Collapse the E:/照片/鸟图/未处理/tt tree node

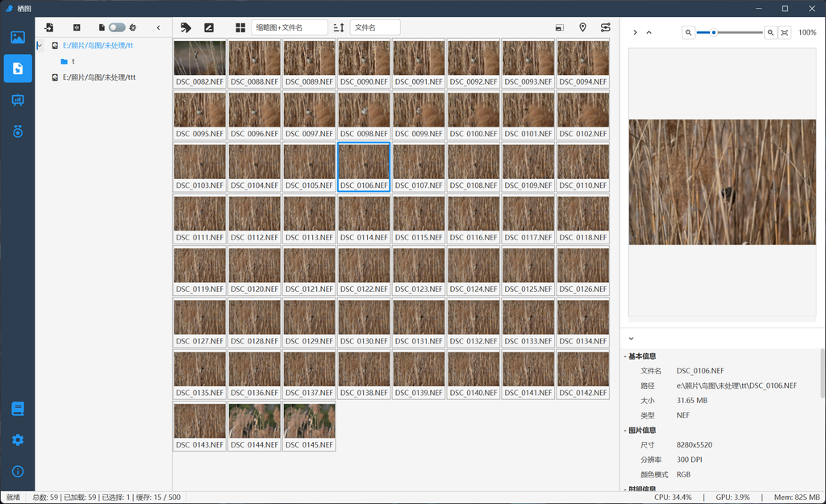(39, 45)
